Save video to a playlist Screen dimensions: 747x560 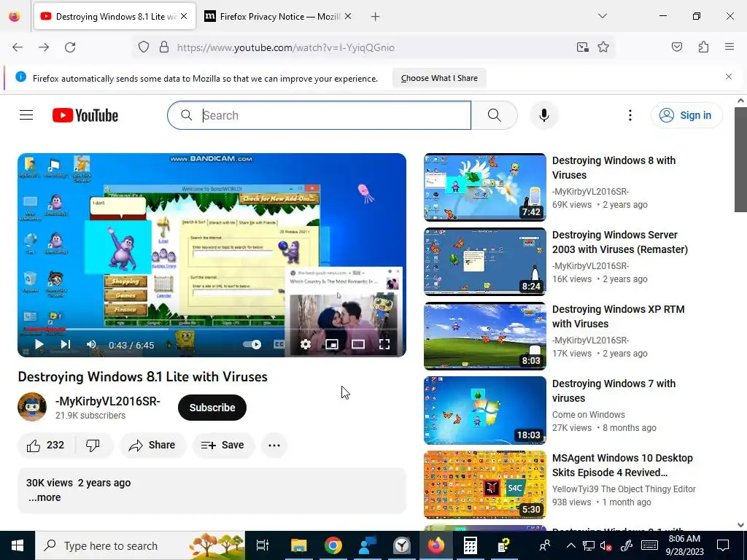coord(223,446)
